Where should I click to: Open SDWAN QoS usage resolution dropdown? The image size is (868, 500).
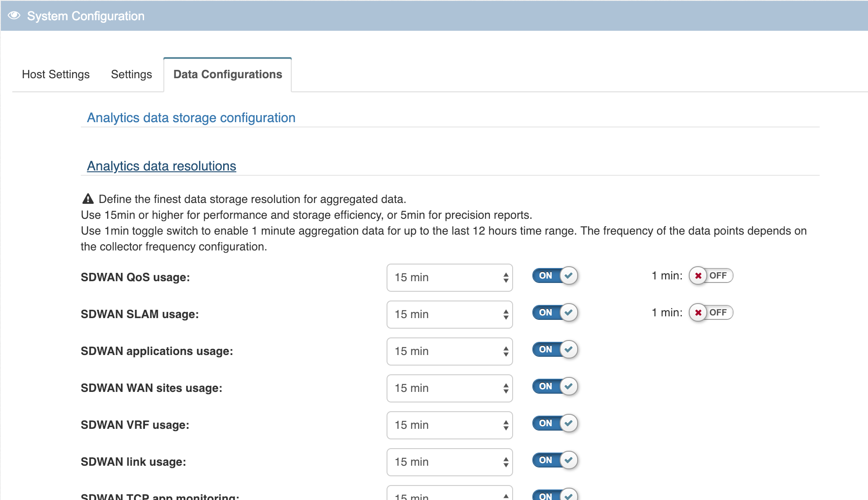(449, 277)
